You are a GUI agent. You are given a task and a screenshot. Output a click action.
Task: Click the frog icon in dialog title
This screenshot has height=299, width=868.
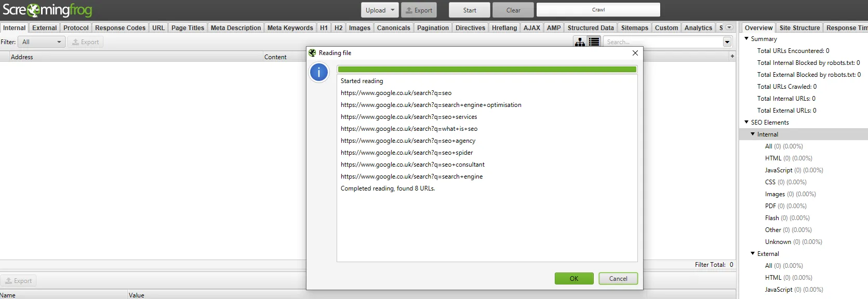tap(312, 53)
